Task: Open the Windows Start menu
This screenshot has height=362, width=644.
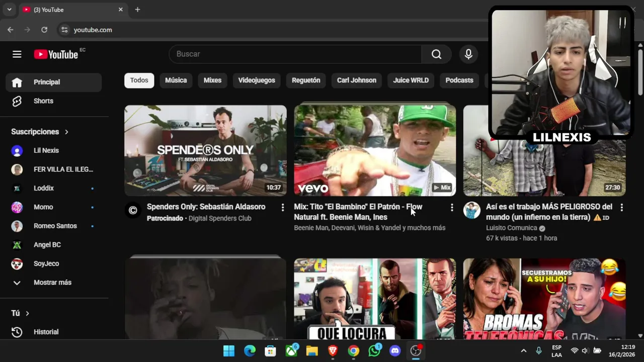Action: (x=229, y=351)
